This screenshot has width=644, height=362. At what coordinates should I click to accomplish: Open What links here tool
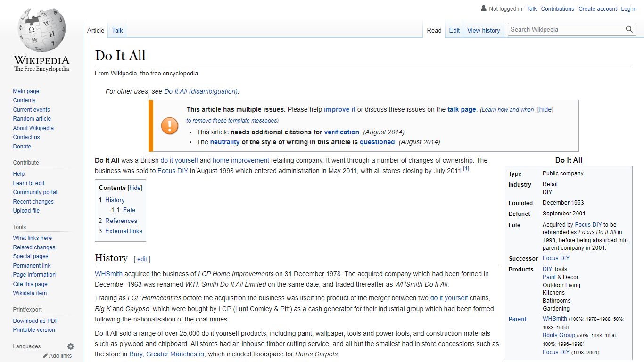[x=33, y=238]
